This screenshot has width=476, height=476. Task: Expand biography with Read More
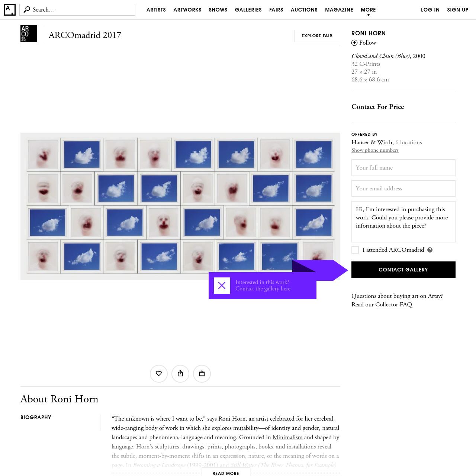226,473
